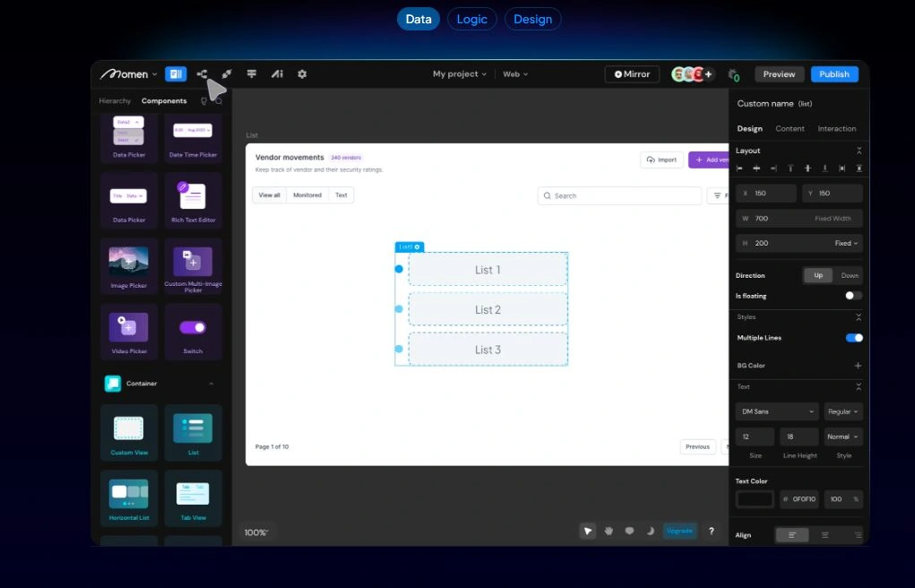Expand the My project dropdown
Screen dimensions: 915x588
[459, 74]
